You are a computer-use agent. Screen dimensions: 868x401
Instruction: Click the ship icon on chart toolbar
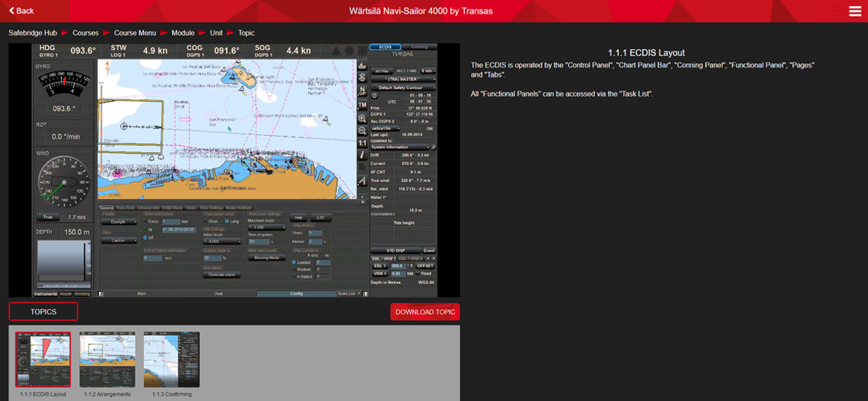(363, 66)
